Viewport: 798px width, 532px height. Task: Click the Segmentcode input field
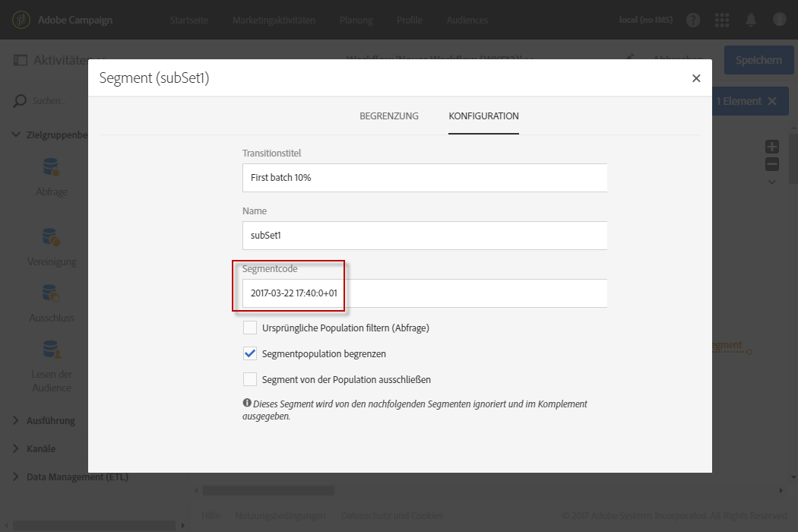[424, 293]
